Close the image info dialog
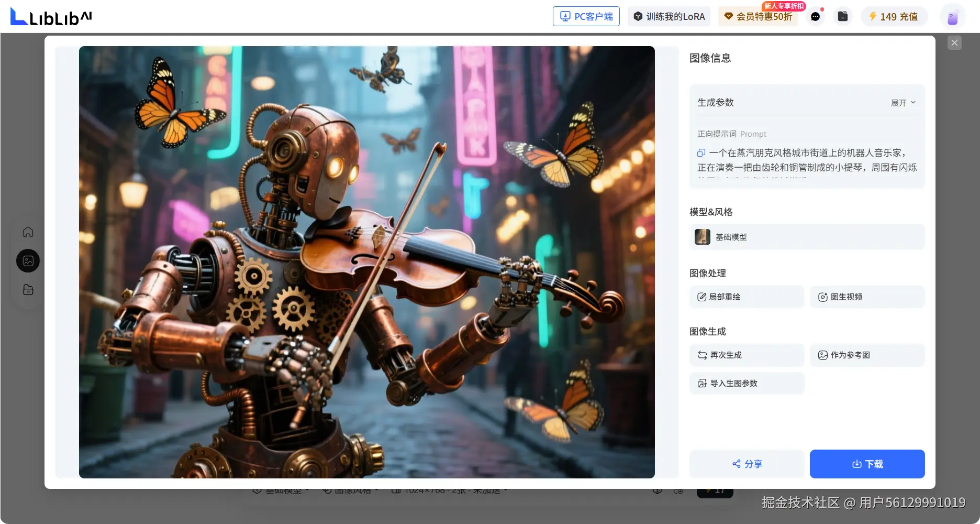The image size is (980, 524). tap(954, 43)
